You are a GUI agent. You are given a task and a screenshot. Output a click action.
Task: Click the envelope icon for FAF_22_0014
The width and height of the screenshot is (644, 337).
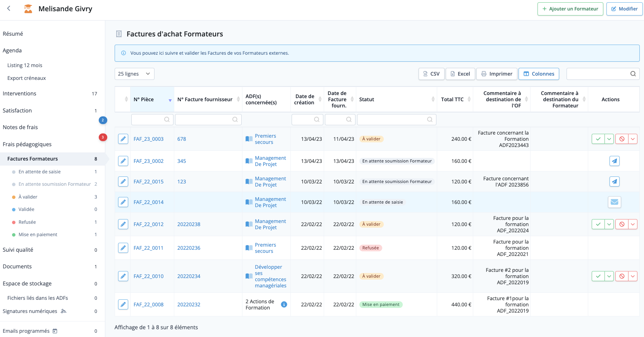pyautogui.click(x=615, y=202)
